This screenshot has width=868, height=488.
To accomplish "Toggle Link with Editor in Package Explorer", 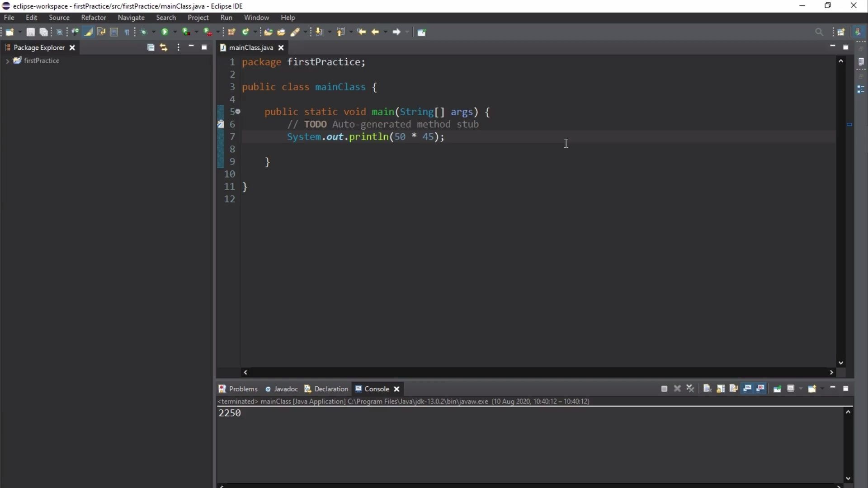I will (x=164, y=47).
